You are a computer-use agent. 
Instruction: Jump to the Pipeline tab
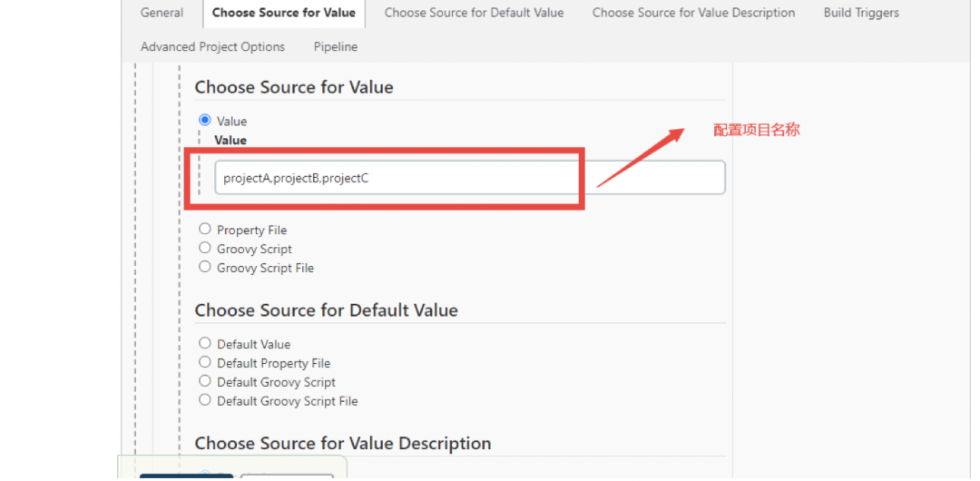[x=336, y=46]
